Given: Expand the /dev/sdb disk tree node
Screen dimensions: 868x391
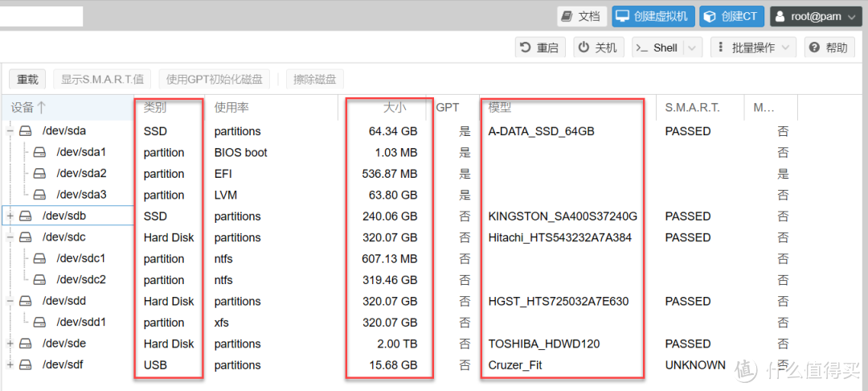Looking at the screenshot, I should coord(10,216).
